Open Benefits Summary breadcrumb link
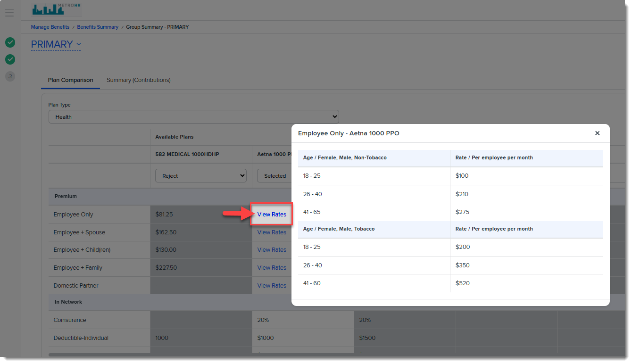This screenshot has width=632, height=364. pos(98,27)
